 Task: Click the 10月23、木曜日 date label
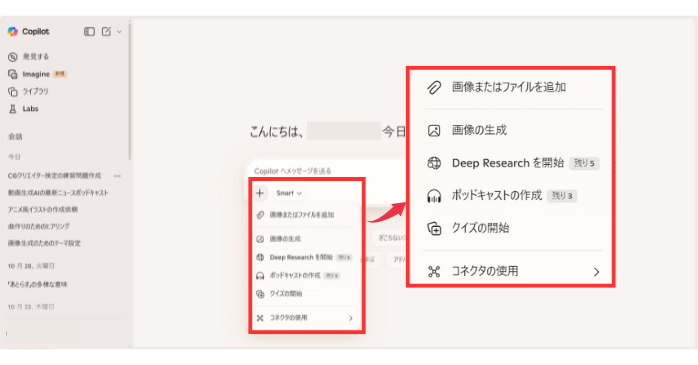[x=31, y=307]
